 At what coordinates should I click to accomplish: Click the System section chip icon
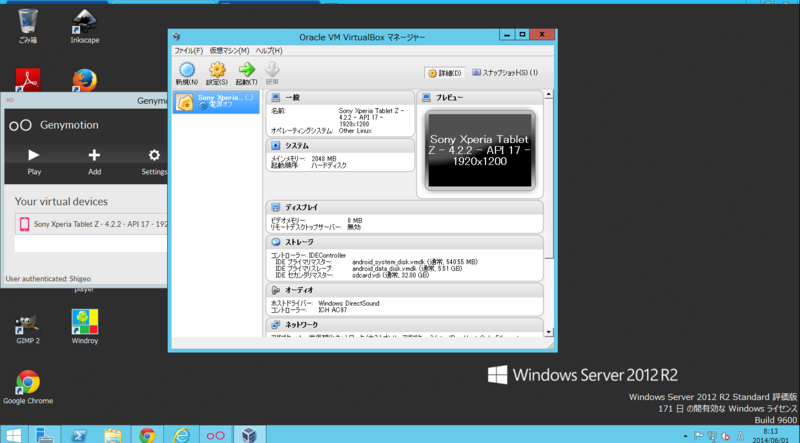[276, 145]
